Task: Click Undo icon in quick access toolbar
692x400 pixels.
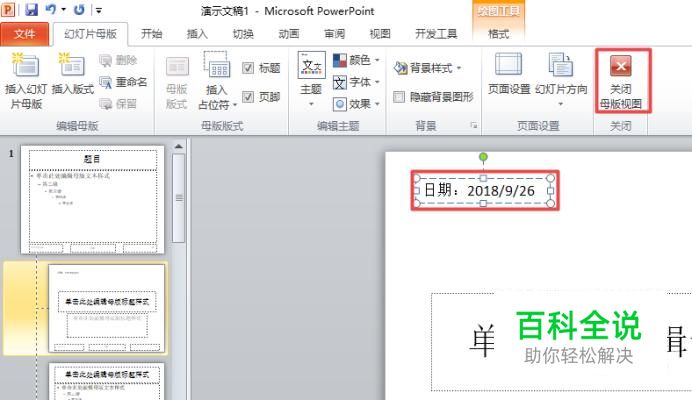Action: point(51,10)
